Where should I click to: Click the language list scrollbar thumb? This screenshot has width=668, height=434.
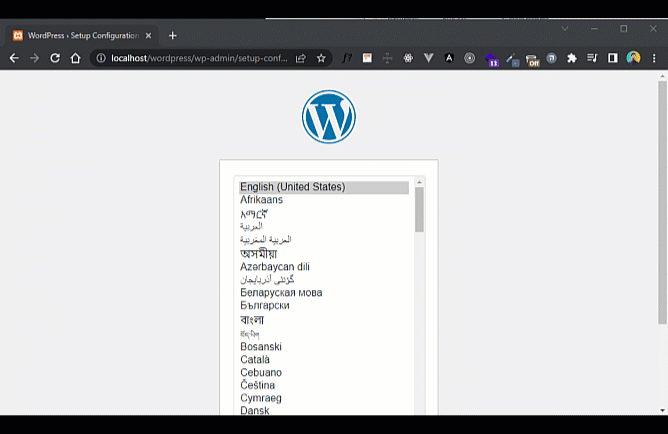pyautogui.click(x=420, y=210)
